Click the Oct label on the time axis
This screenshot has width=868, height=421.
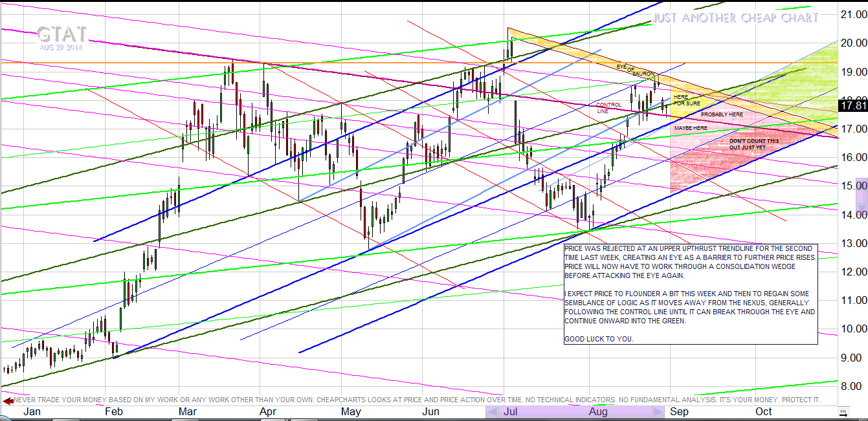pyautogui.click(x=763, y=412)
